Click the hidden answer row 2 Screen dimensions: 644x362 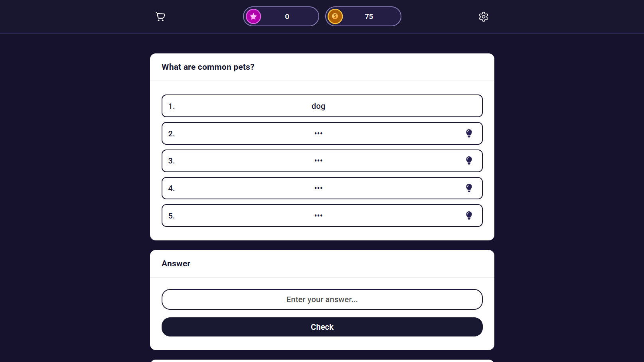tap(279, 133)
